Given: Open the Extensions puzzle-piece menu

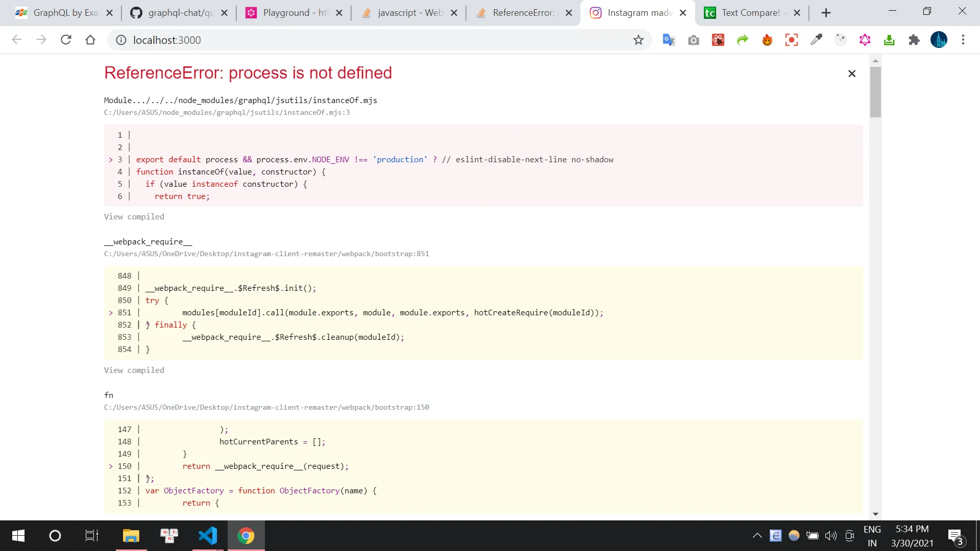Looking at the screenshot, I should pos(914,40).
